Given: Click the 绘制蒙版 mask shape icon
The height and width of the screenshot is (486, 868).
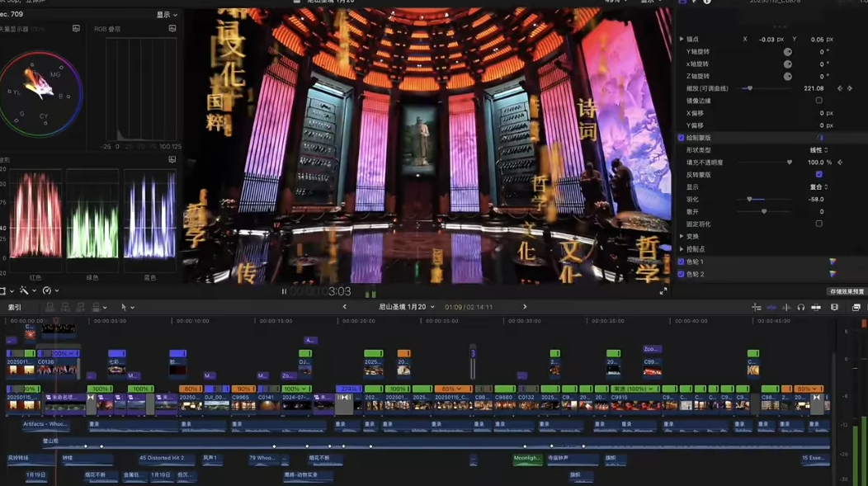Looking at the screenshot, I should [x=820, y=138].
